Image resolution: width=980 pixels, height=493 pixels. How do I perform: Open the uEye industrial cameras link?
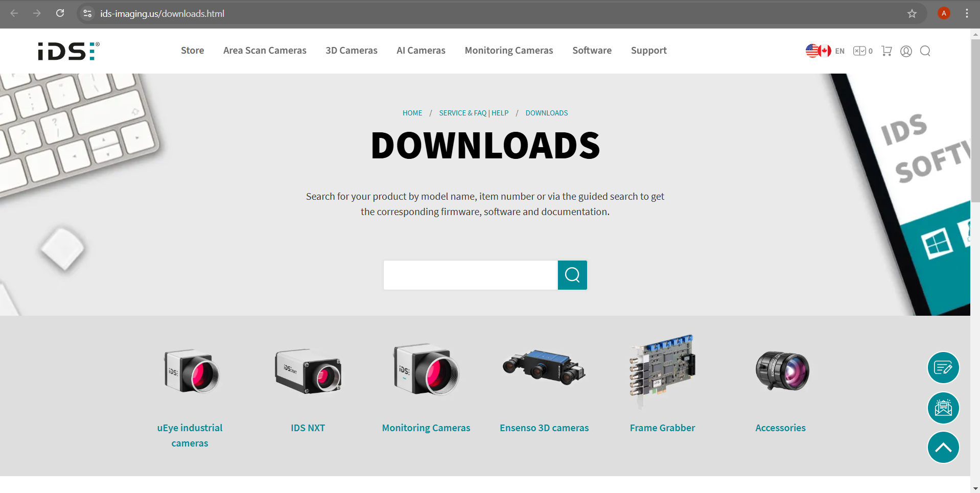190,435
